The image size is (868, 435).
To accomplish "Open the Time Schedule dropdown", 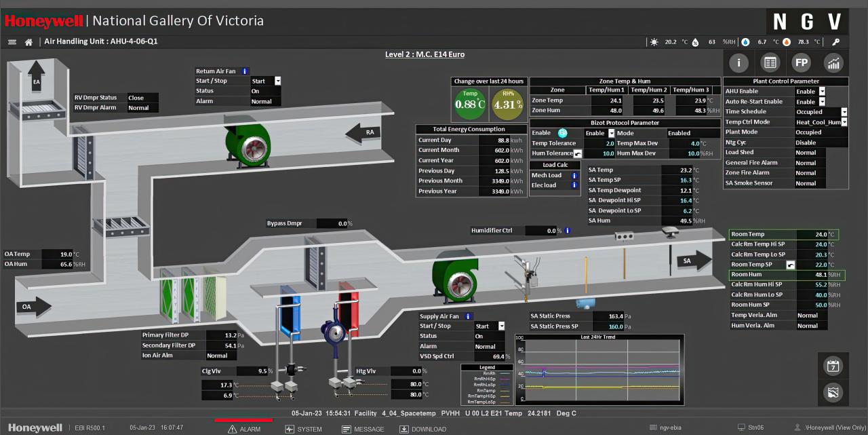I will 844,112.
